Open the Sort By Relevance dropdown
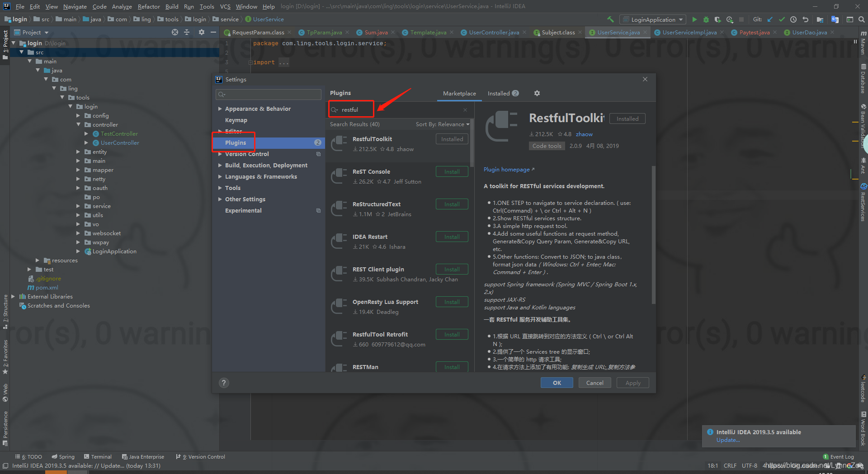 click(442, 124)
